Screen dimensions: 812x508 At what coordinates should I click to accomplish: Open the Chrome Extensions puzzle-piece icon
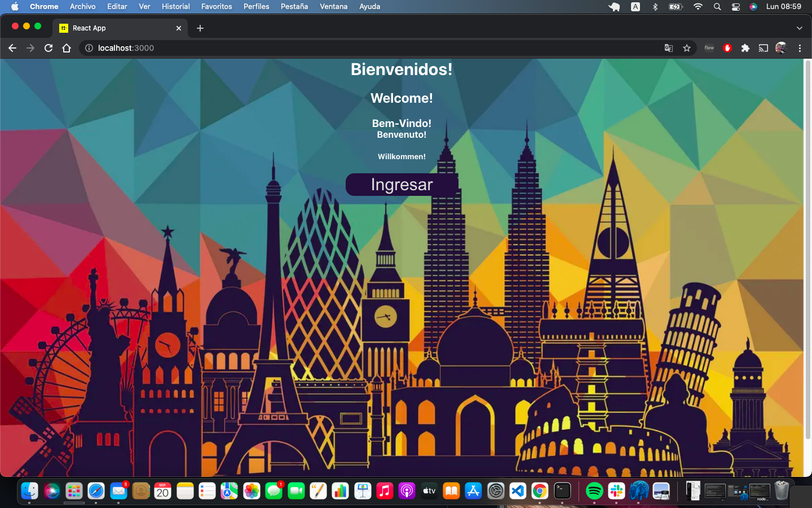(745, 48)
